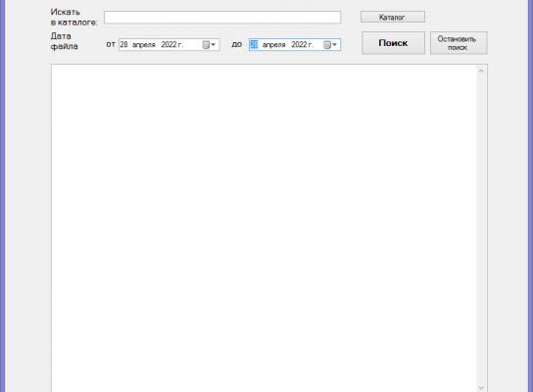This screenshot has height=392, width=533.
Task: Select year 2022 in 'от' date
Action: coord(169,45)
